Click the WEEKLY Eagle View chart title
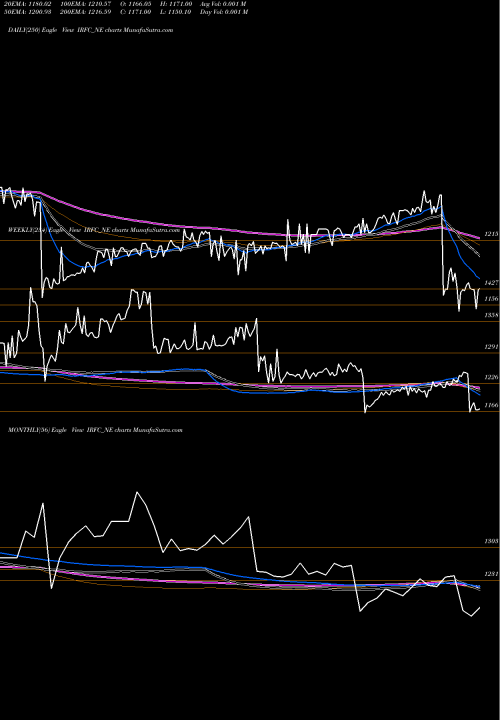The image size is (500, 720). [x=94, y=230]
